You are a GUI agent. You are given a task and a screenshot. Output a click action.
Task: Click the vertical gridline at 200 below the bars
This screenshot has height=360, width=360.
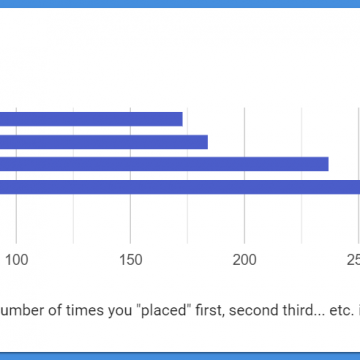click(244, 218)
